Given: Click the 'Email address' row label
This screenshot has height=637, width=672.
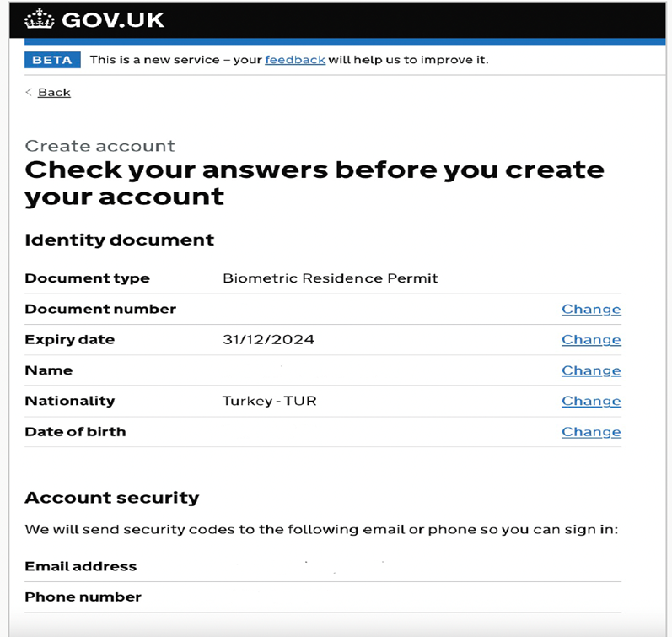Looking at the screenshot, I should (x=80, y=566).
